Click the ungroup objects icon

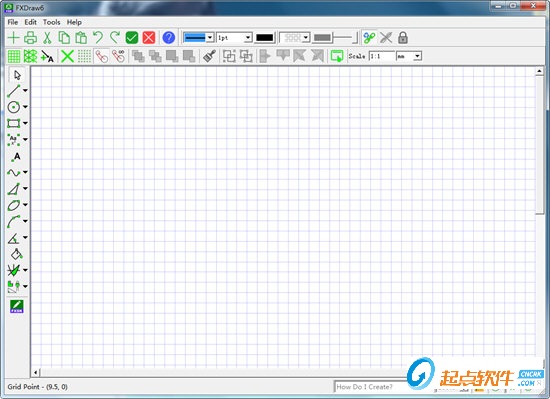(246, 56)
